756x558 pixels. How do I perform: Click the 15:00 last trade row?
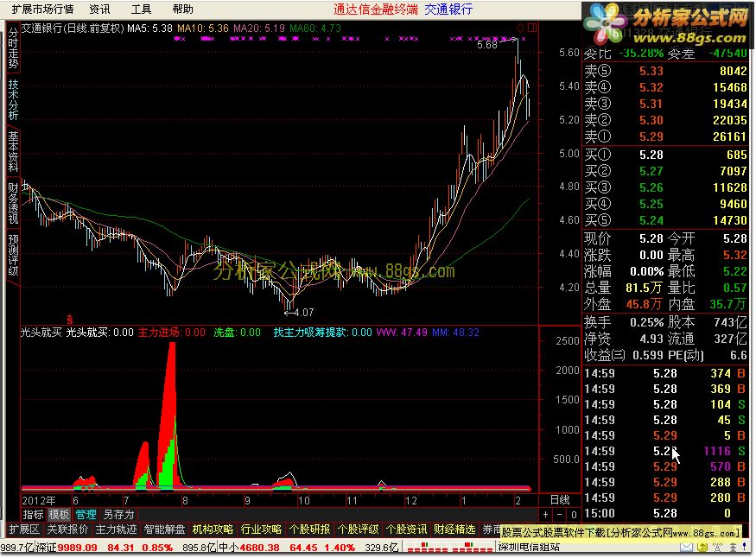(x=665, y=513)
